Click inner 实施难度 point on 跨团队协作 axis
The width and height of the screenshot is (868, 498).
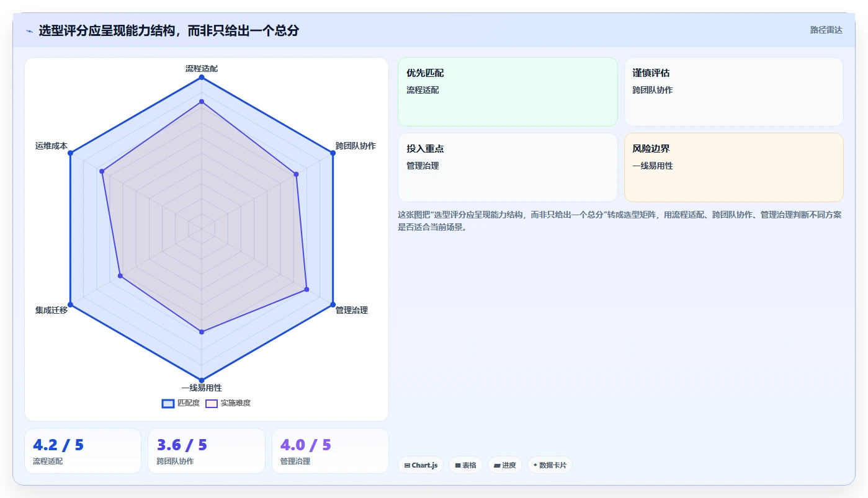pyautogui.click(x=297, y=174)
